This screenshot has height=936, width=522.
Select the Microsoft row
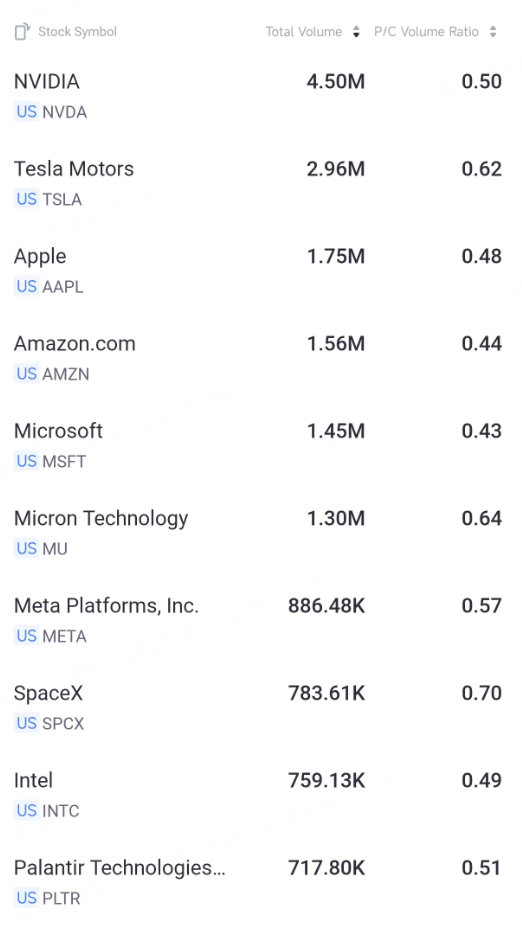point(261,445)
